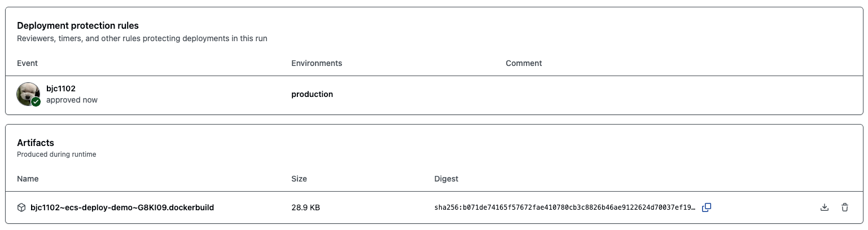Click the 28.9 KB size value
The height and width of the screenshot is (230, 868).
point(305,207)
